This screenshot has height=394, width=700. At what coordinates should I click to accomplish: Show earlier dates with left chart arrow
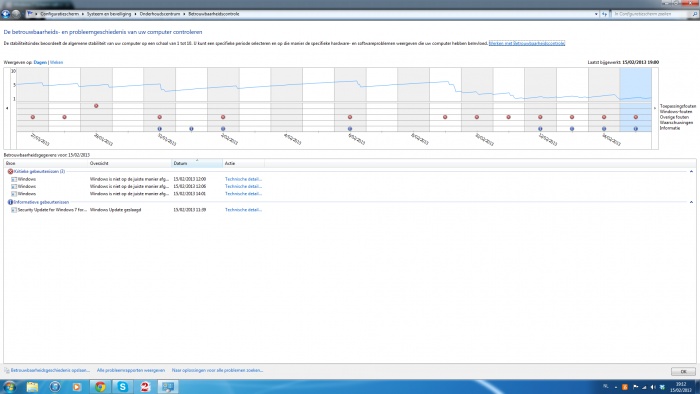coord(7,108)
